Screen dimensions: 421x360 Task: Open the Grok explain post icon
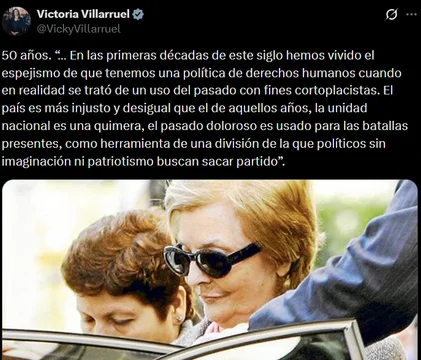click(x=391, y=14)
